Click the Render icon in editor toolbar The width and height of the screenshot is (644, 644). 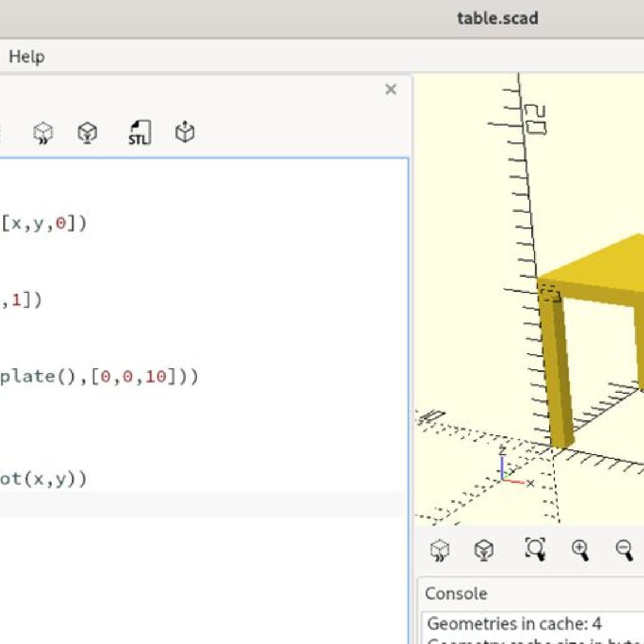tap(87, 133)
